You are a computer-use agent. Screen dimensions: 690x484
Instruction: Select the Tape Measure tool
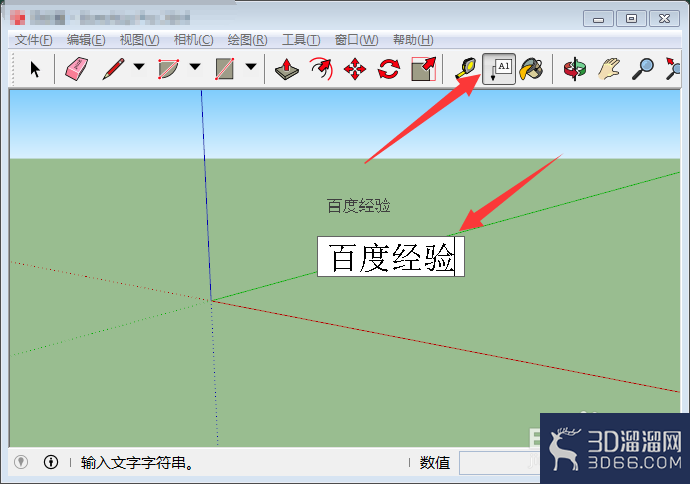click(x=466, y=69)
